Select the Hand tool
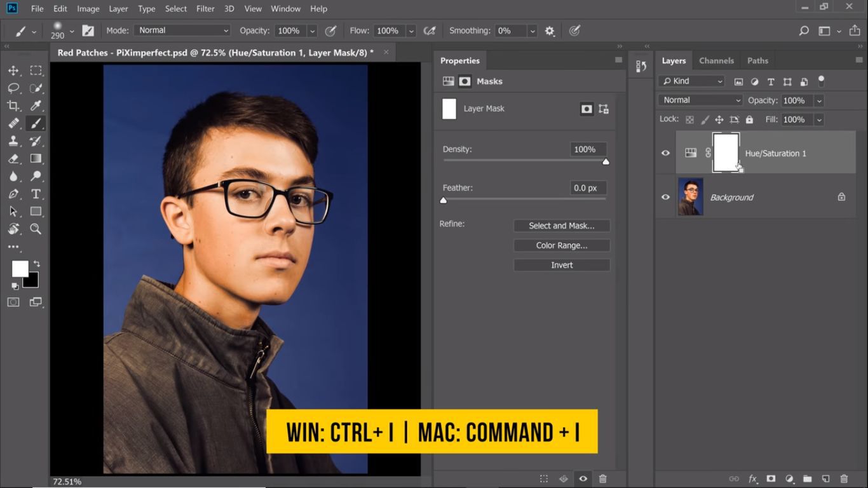The image size is (868, 488). (x=13, y=229)
